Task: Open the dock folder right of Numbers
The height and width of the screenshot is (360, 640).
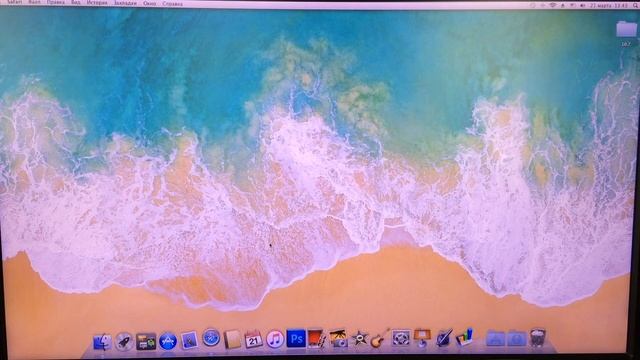Action: coord(495,338)
